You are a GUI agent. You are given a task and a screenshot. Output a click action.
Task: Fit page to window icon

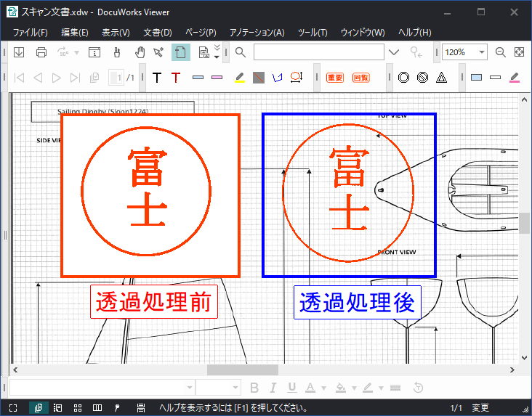point(519,52)
